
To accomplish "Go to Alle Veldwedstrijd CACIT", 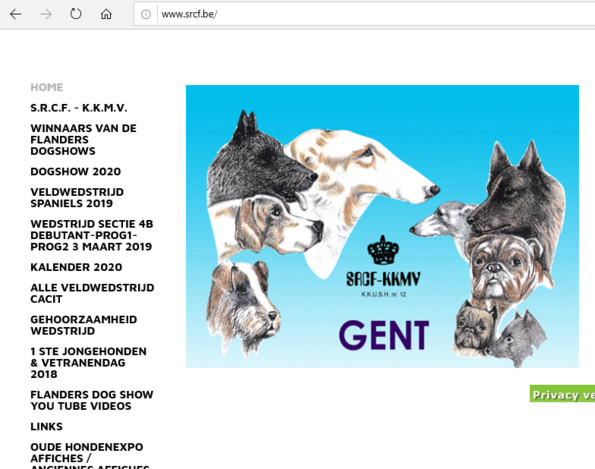I will [x=92, y=293].
